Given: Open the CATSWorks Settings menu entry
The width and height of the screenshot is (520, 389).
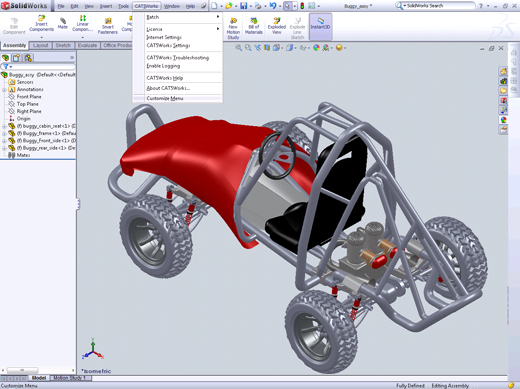Looking at the screenshot, I should [x=168, y=45].
